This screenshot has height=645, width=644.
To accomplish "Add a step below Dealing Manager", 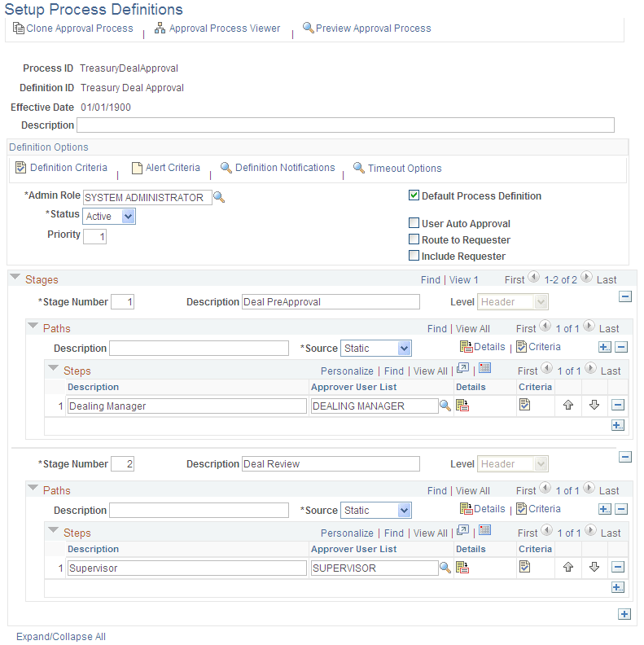I will point(618,425).
